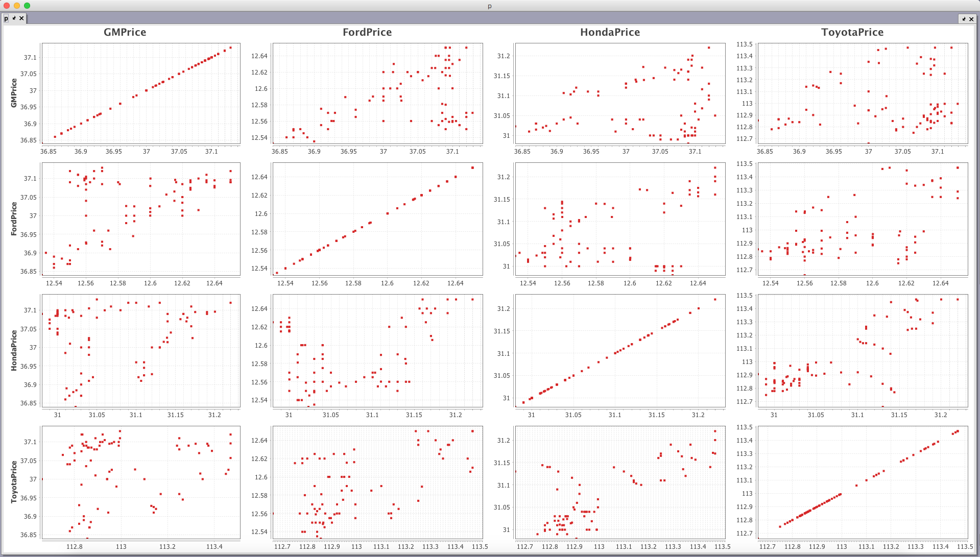The width and height of the screenshot is (980, 557).
Task: Click the green zoom window button
Action: pyautogui.click(x=27, y=6)
